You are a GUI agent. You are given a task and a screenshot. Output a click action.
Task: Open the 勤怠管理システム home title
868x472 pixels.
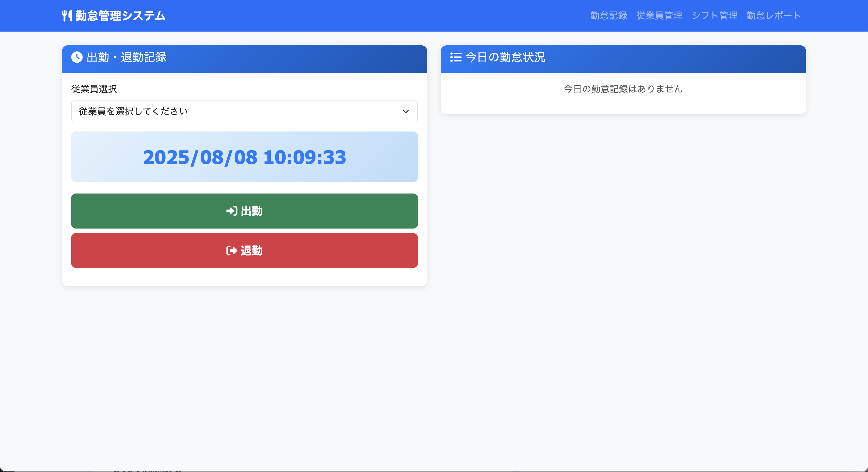[120, 16]
